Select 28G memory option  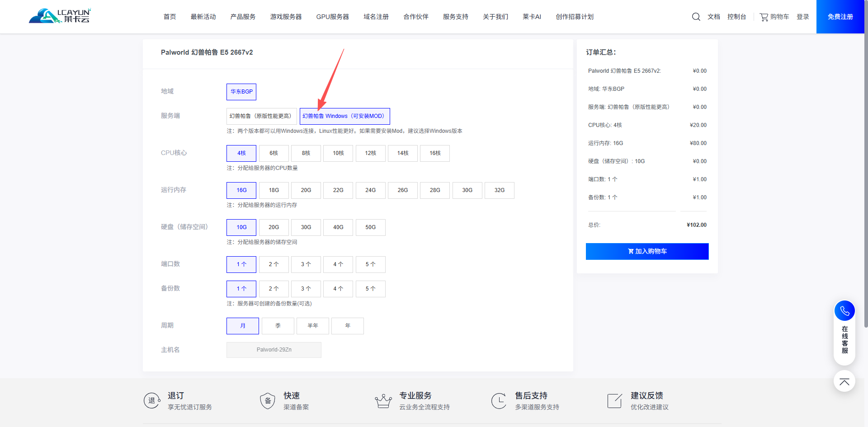click(x=435, y=190)
